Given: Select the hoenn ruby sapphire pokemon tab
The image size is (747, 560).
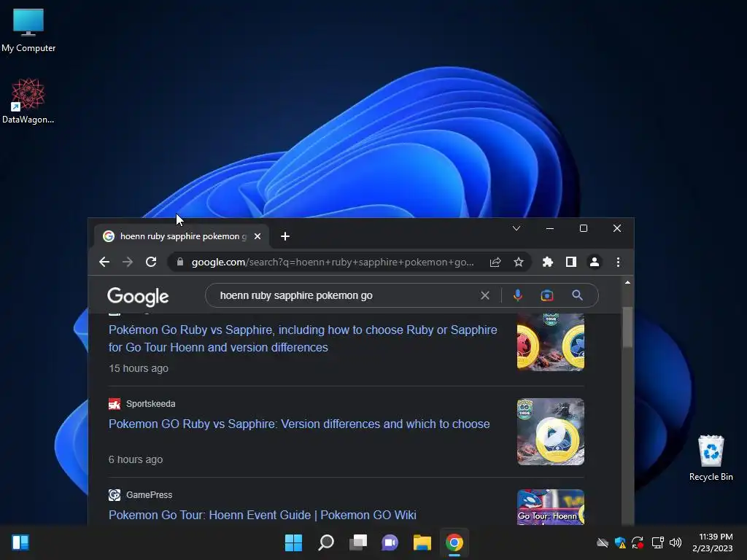Looking at the screenshot, I should 182,236.
